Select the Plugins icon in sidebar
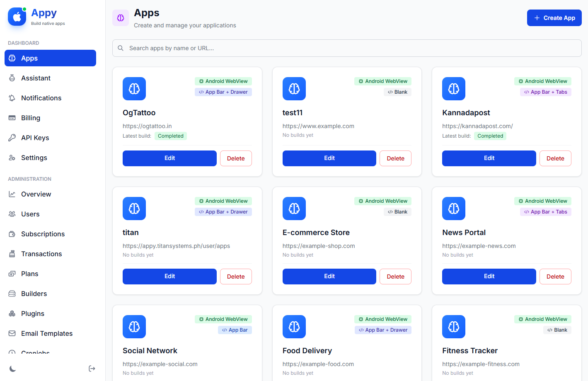588x381 pixels. 12,313
